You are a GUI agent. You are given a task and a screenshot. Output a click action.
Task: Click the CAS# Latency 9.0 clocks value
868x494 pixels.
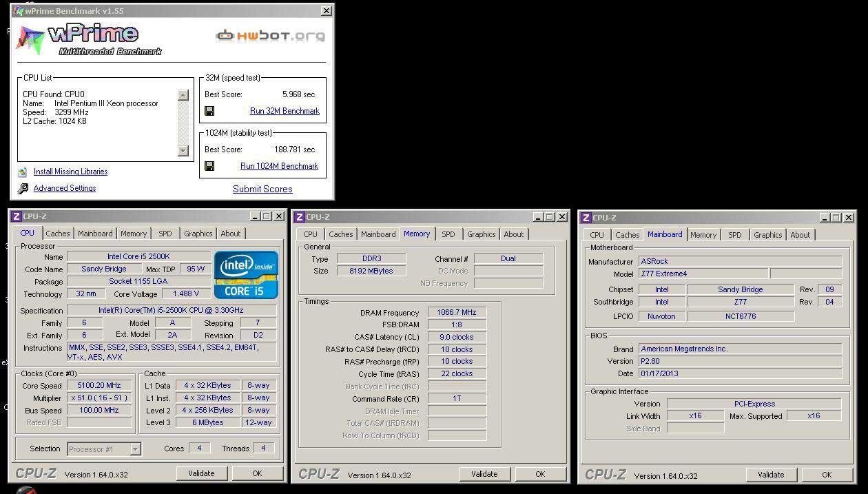pos(457,338)
